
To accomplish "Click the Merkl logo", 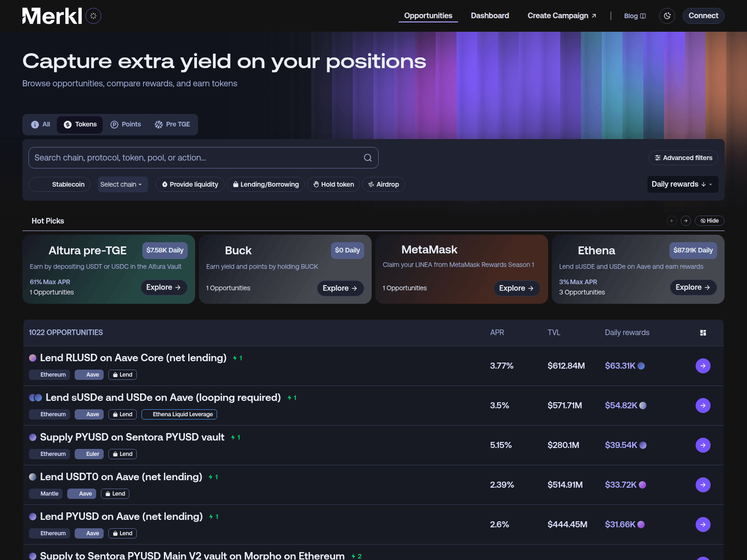I will [52, 16].
